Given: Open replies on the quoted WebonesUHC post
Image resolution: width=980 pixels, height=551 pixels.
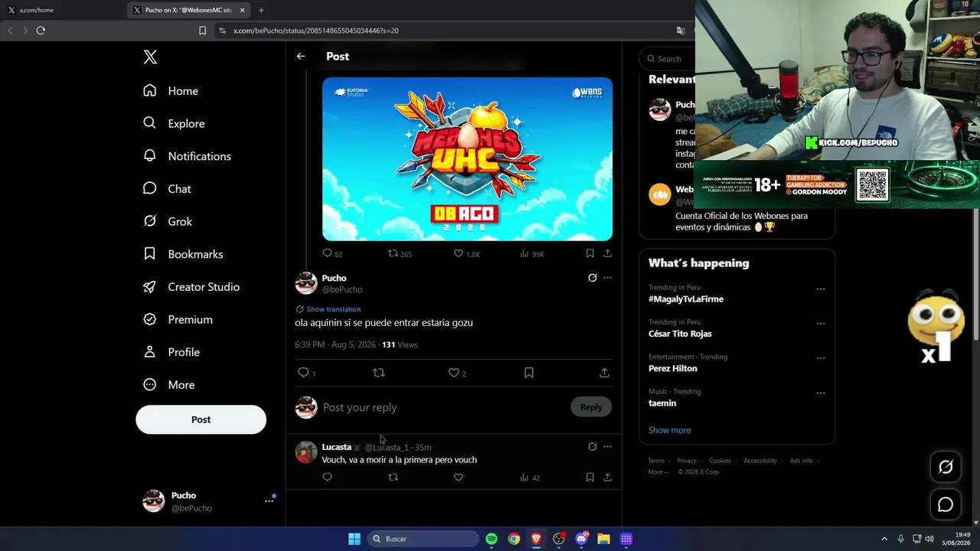Looking at the screenshot, I should 327,253.
